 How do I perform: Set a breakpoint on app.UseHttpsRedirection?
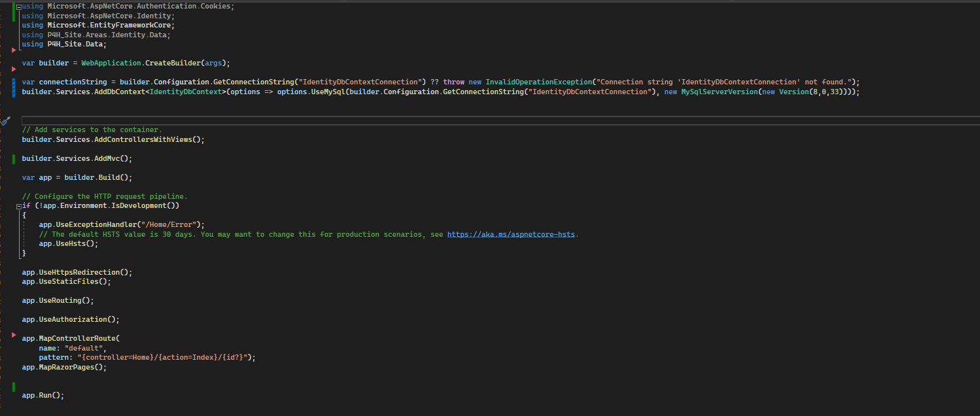pos(7,271)
